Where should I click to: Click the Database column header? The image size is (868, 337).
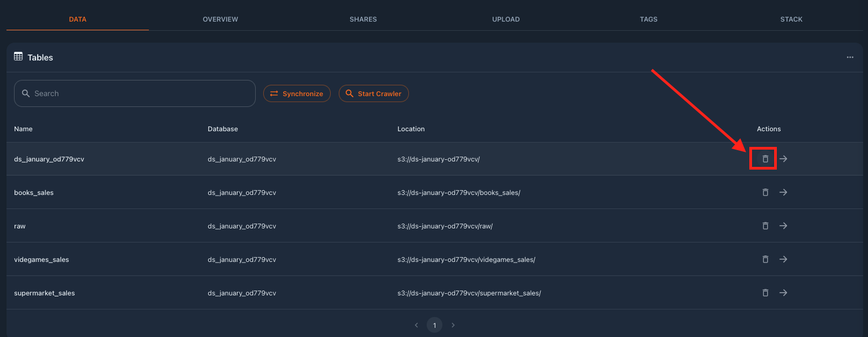[223, 129]
